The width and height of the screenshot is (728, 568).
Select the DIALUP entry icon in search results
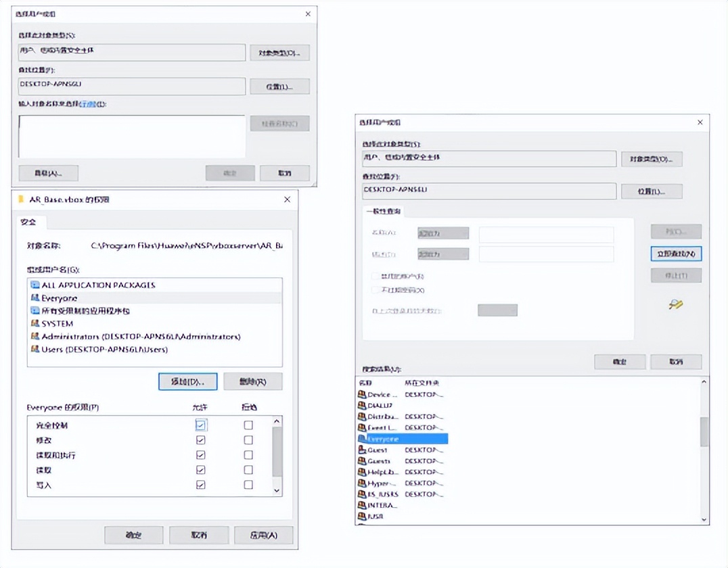point(362,406)
